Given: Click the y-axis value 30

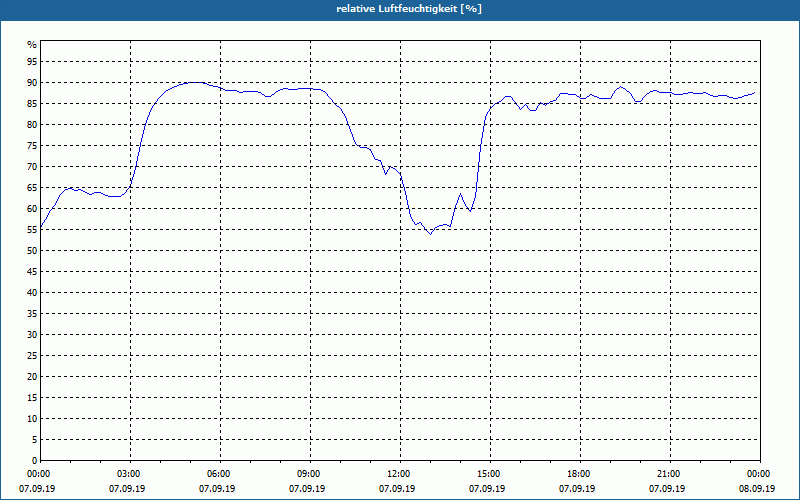Looking at the screenshot, I should click(32, 335).
